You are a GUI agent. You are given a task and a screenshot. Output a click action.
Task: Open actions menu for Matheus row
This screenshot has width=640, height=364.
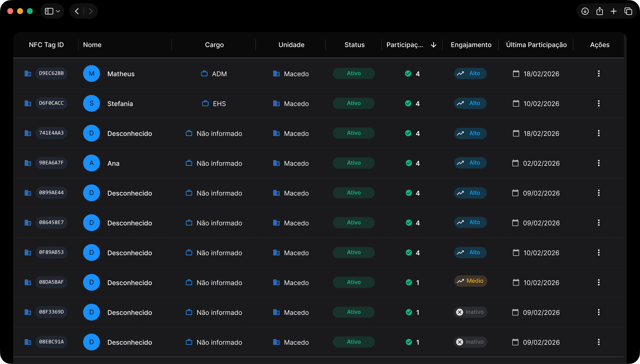click(x=598, y=73)
